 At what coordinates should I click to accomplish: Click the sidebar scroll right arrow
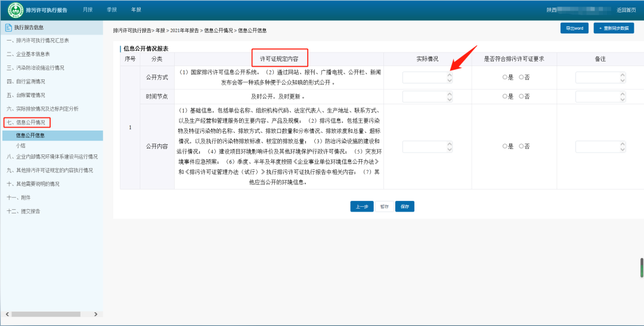(100, 313)
